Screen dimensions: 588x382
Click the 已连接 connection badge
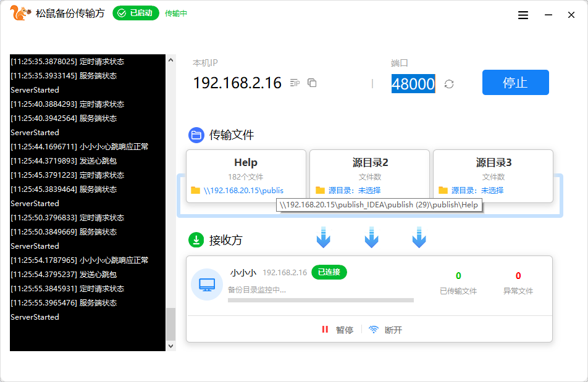(329, 272)
